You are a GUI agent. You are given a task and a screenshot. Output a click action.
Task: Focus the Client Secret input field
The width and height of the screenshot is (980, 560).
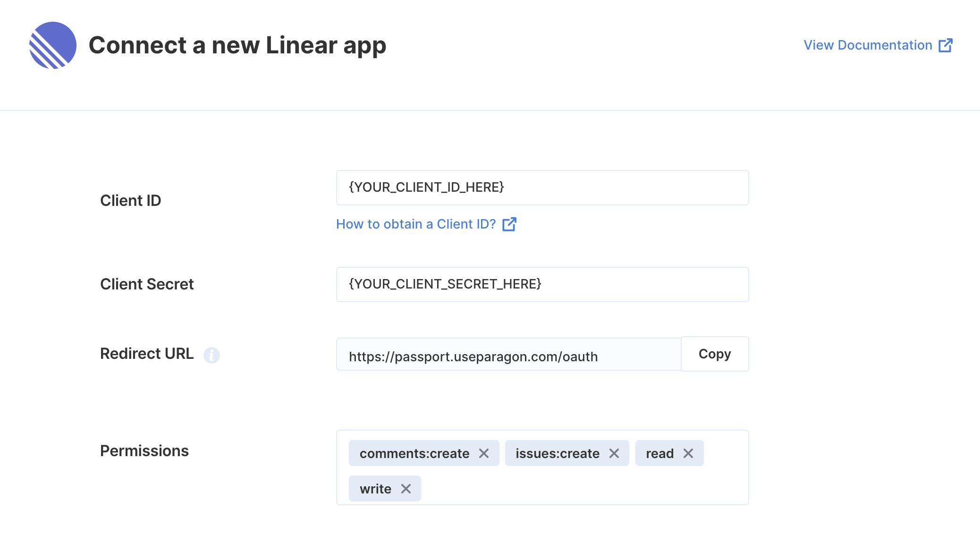pos(542,284)
